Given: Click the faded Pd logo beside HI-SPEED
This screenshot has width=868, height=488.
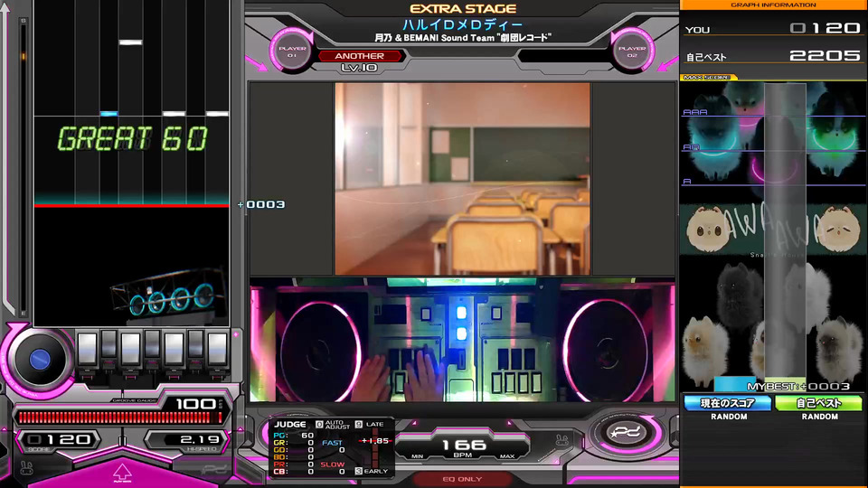Looking at the screenshot, I should coord(214,469).
